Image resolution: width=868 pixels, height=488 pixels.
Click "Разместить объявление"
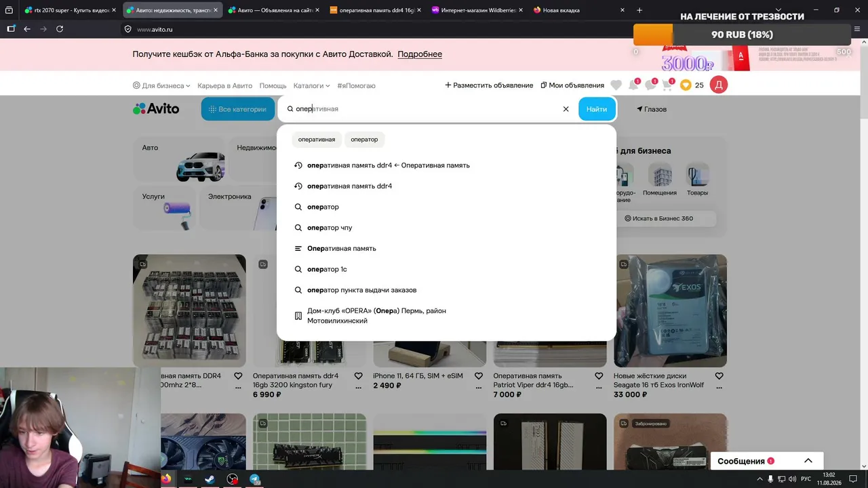pyautogui.click(x=489, y=85)
